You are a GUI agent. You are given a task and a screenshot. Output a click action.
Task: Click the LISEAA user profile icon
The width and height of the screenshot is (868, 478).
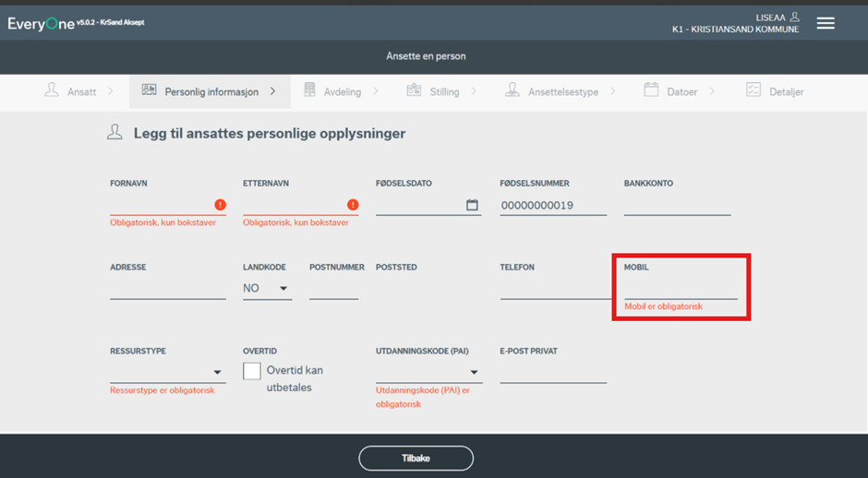pyautogui.click(x=794, y=17)
